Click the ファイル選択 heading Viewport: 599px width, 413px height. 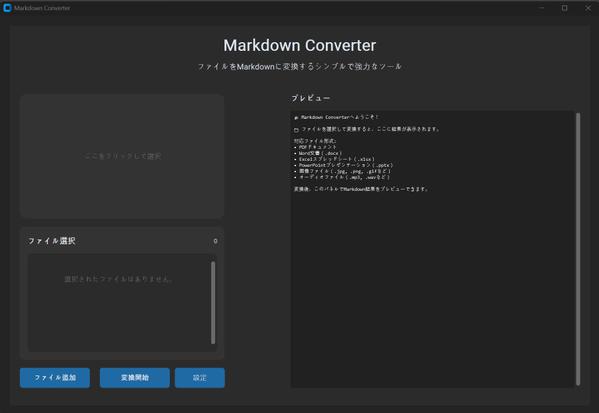[x=52, y=241]
